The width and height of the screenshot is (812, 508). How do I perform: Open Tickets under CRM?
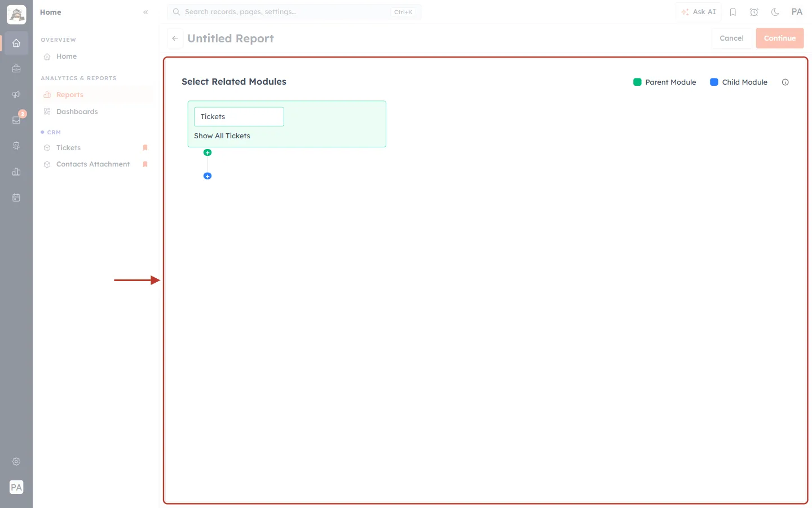[69, 148]
